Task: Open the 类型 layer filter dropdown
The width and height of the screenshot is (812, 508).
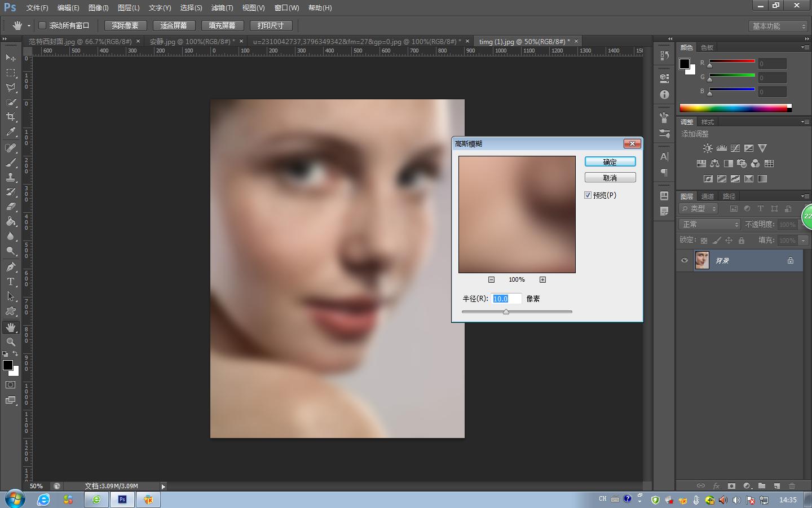Action: click(x=699, y=209)
